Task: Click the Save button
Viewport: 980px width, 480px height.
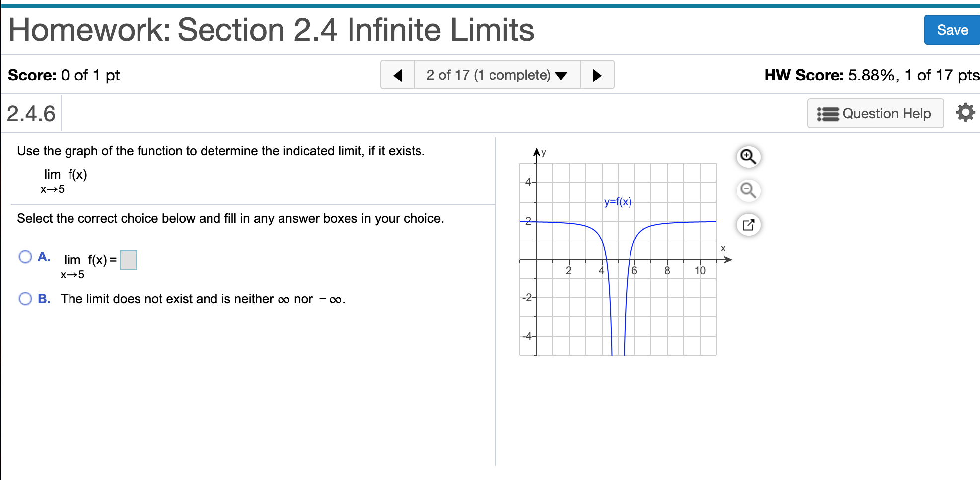Action: 952,30
